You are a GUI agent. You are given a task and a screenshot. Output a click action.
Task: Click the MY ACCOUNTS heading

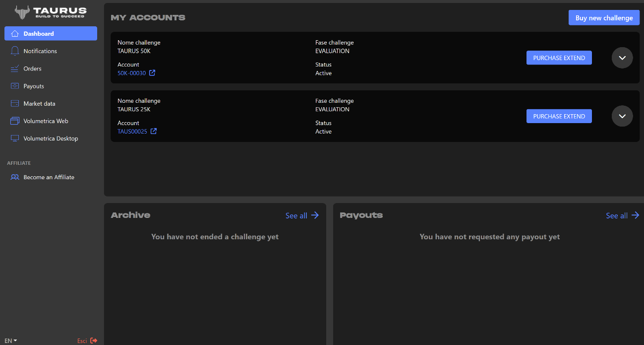click(x=148, y=17)
